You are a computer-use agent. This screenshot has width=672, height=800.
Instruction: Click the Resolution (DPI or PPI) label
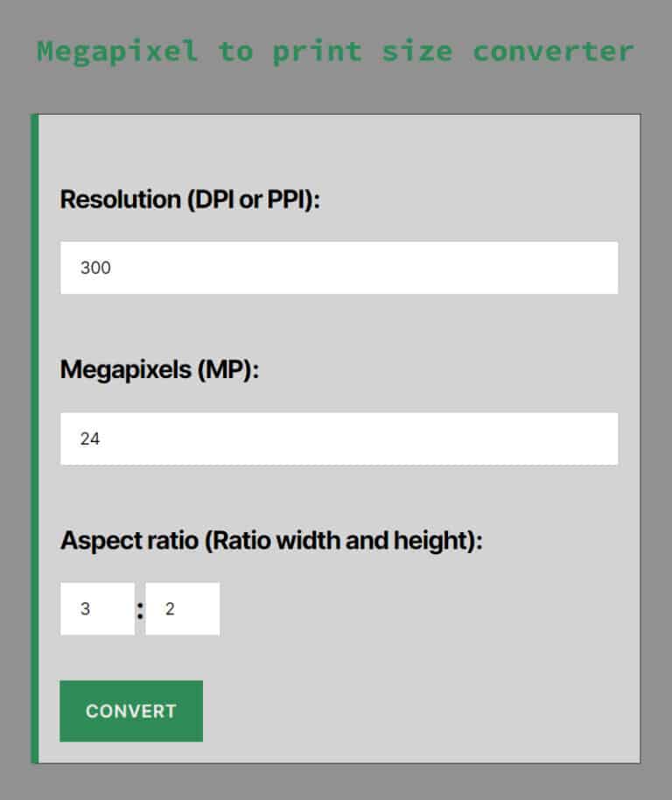pyautogui.click(x=191, y=200)
